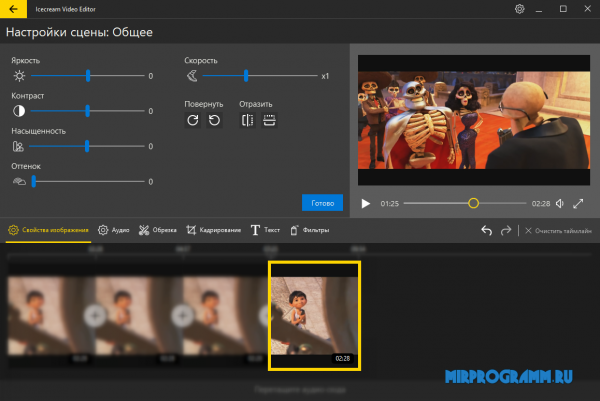Click the preview total duration 02:28
The height and width of the screenshot is (401, 600).
coord(541,204)
